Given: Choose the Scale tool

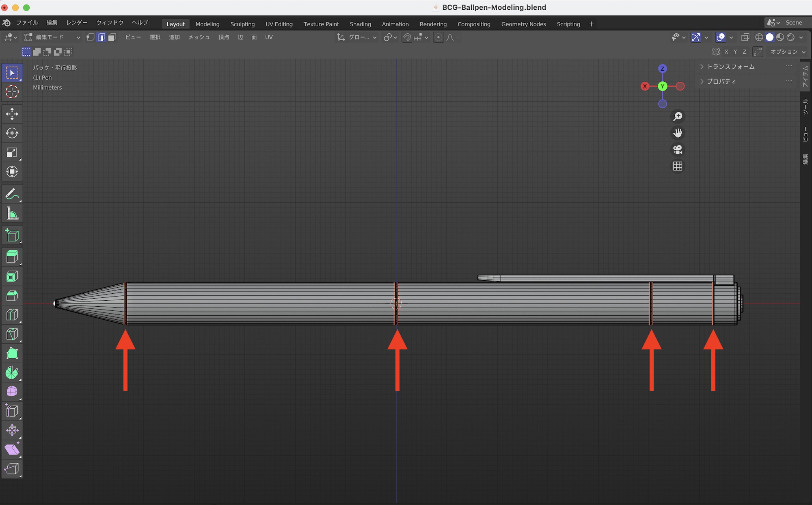Looking at the screenshot, I should click(x=12, y=153).
